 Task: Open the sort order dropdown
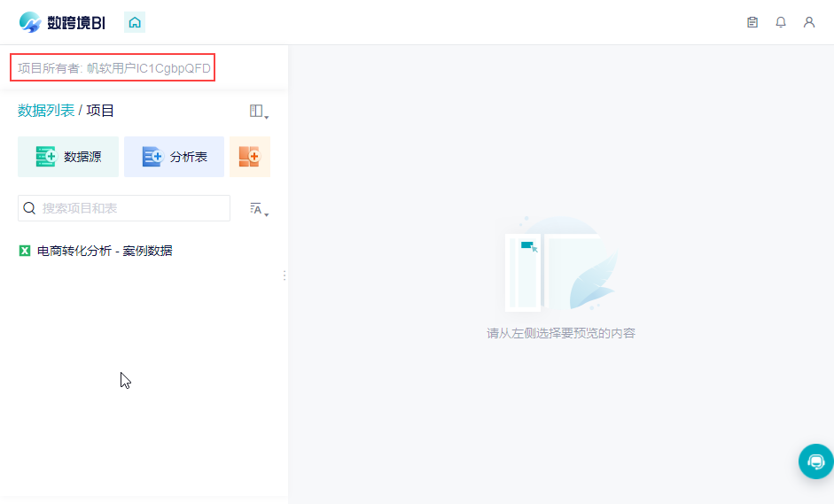pyautogui.click(x=259, y=209)
